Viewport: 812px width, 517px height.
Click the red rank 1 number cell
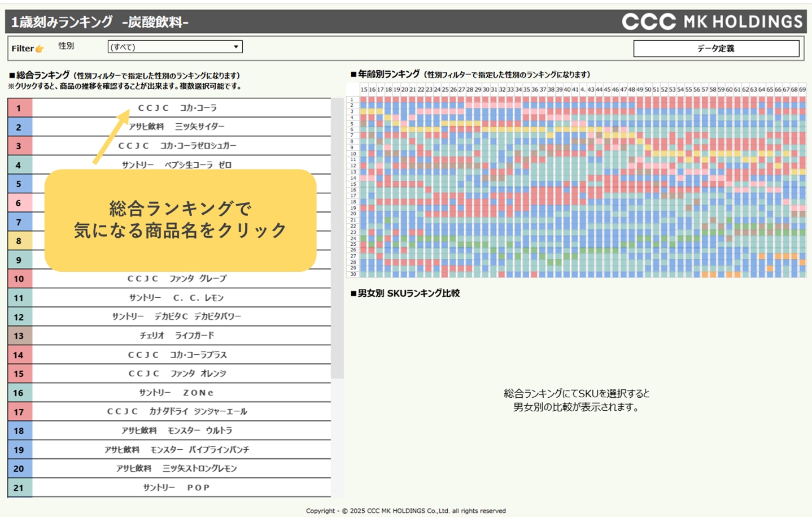click(20, 108)
